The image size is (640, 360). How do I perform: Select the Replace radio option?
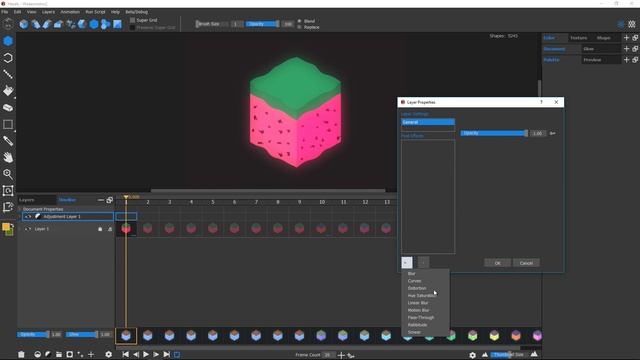(299, 27)
